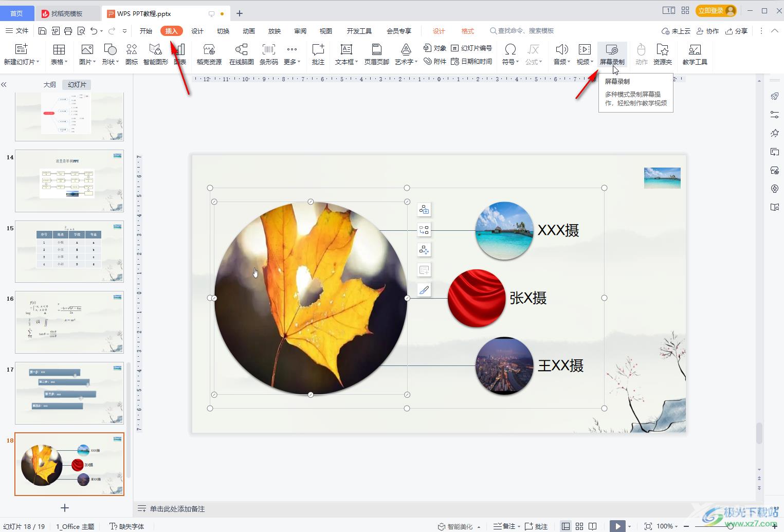784x532 pixels.
Task: Open 教学工具 teaching tools
Action: click(x=695, y=54)
